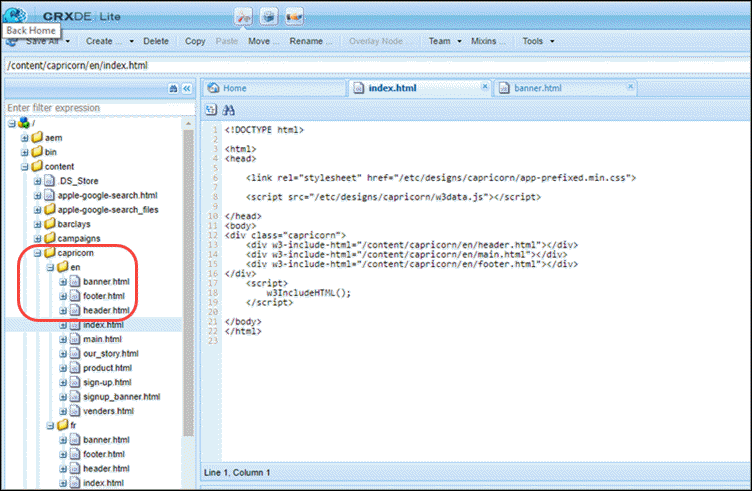The height and width of the screenshot is (491, 752).
Task: Open the Tools dropdown menu
Action: click(538, 41)
